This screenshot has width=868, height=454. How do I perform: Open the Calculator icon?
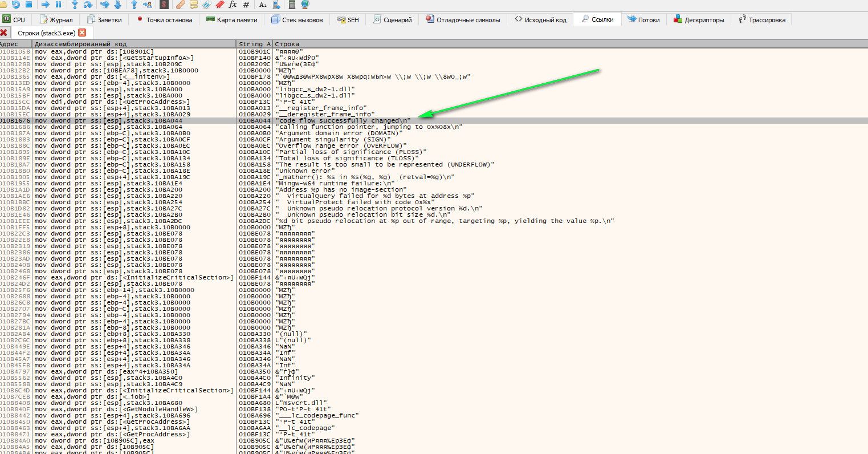tap(292, 5)
